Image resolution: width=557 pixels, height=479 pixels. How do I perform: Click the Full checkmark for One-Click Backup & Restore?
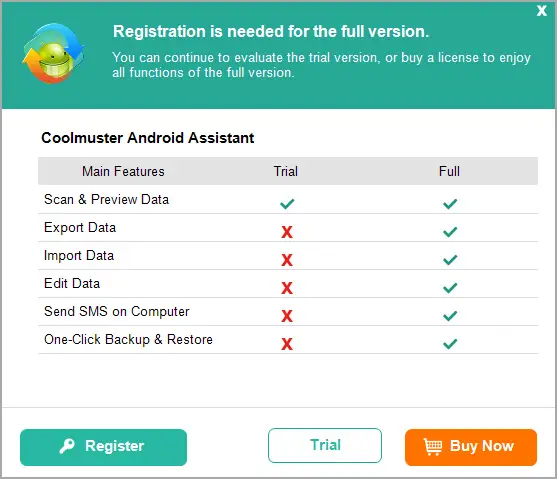(450, 344)
